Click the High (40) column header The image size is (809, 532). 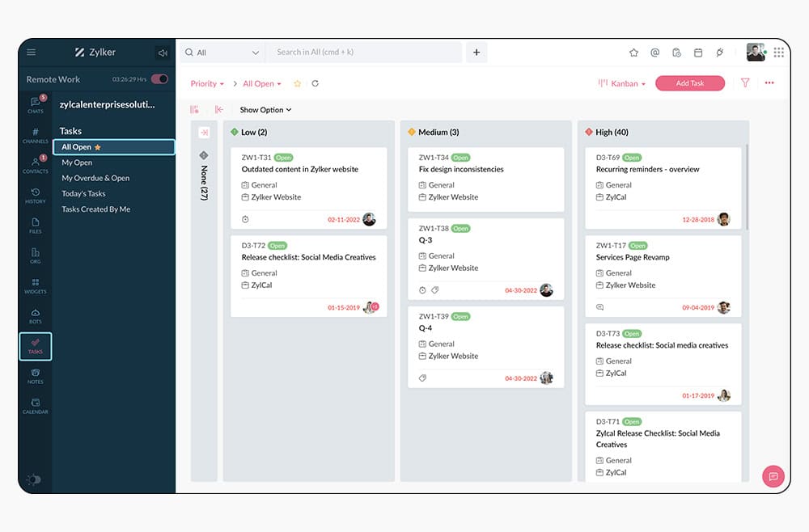607,132
